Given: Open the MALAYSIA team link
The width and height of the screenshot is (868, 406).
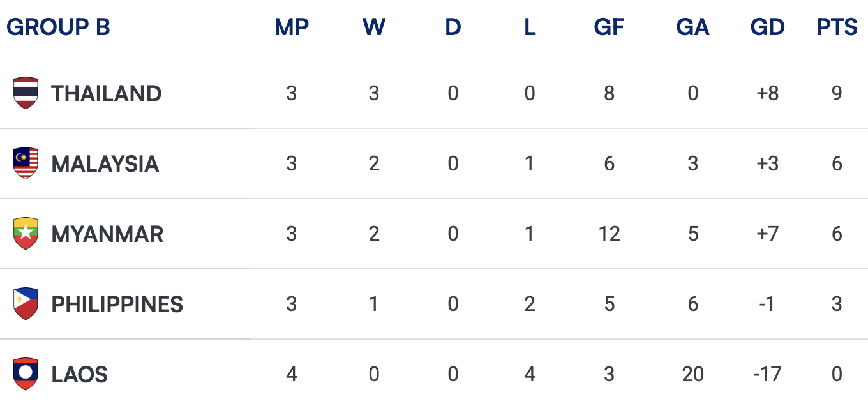Looking at the screenshot, I should tap(105, 164).
